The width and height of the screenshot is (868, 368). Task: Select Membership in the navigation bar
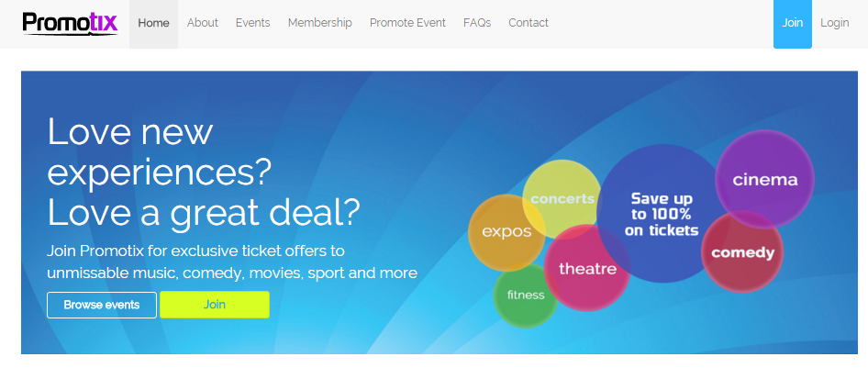[x=320, y=23]
